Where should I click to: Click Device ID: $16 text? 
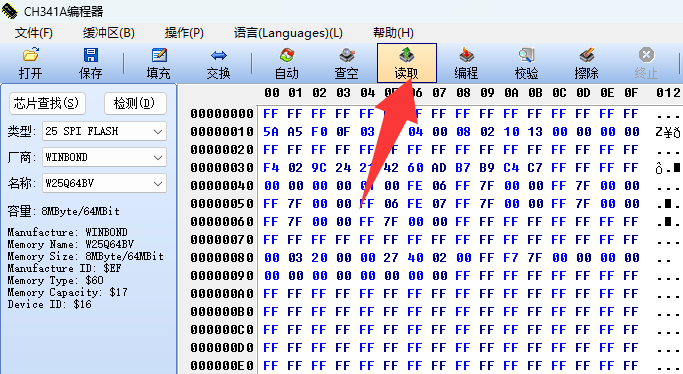(x=49, y=304)
